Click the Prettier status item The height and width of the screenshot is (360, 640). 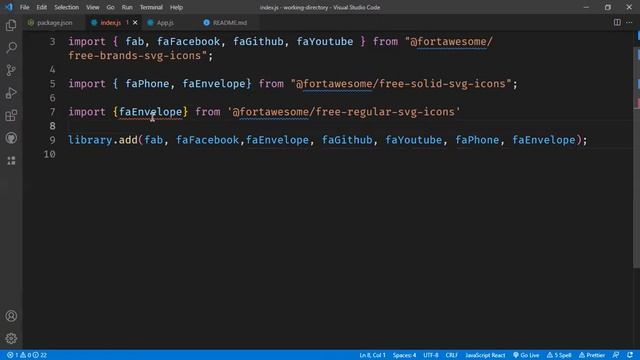tap(592, 355)
